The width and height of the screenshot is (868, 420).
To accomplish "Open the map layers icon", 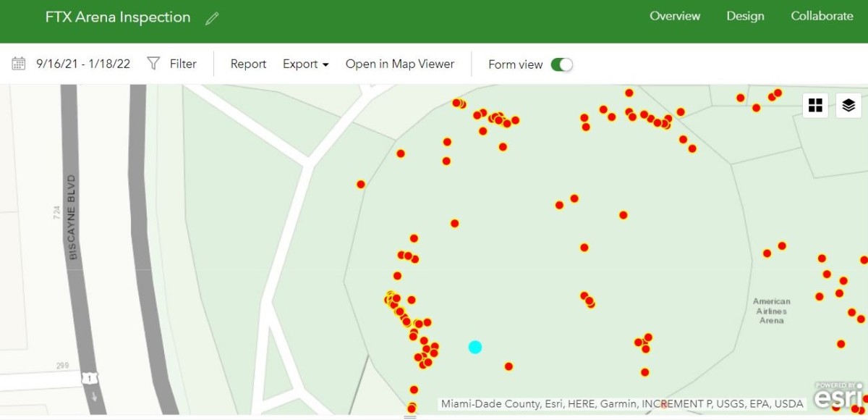I will coord(848,106).
